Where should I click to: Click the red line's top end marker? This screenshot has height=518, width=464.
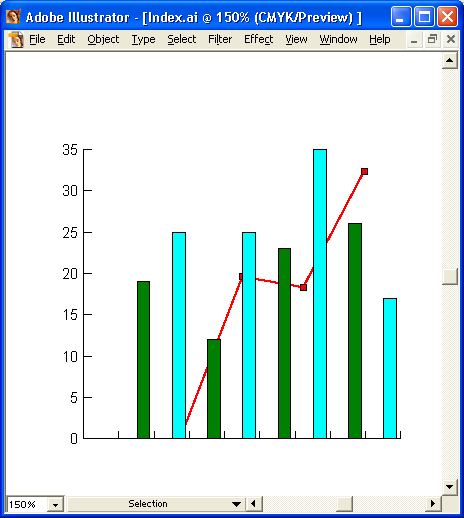[364, 171]
